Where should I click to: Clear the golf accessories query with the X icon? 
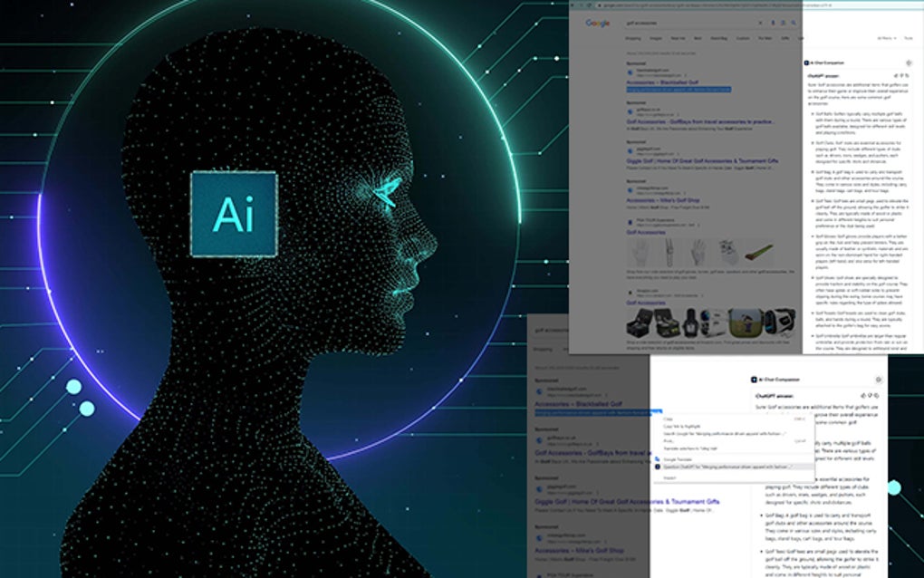760,23
